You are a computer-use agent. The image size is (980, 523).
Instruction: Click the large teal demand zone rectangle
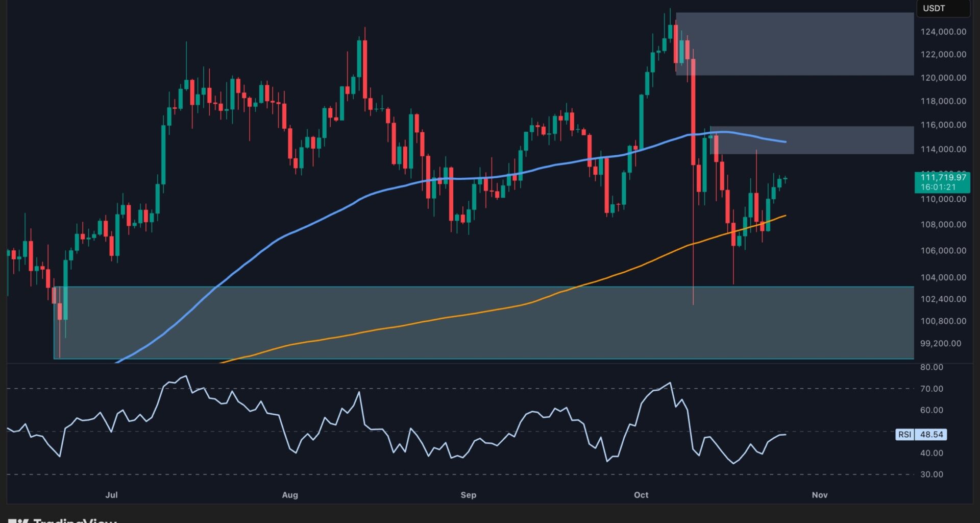click(x=483, y=323)
